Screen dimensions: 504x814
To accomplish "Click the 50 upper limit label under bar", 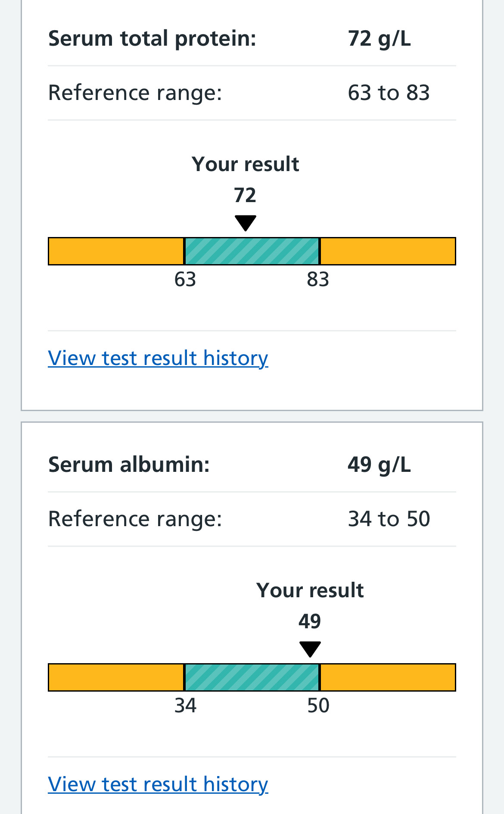I will (318, 705).
